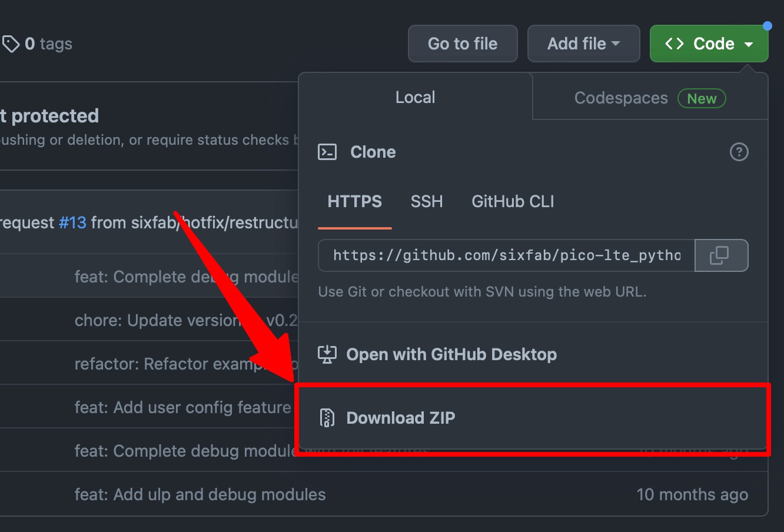
Task: Open the 0 tags link
Action: (48, 44)
